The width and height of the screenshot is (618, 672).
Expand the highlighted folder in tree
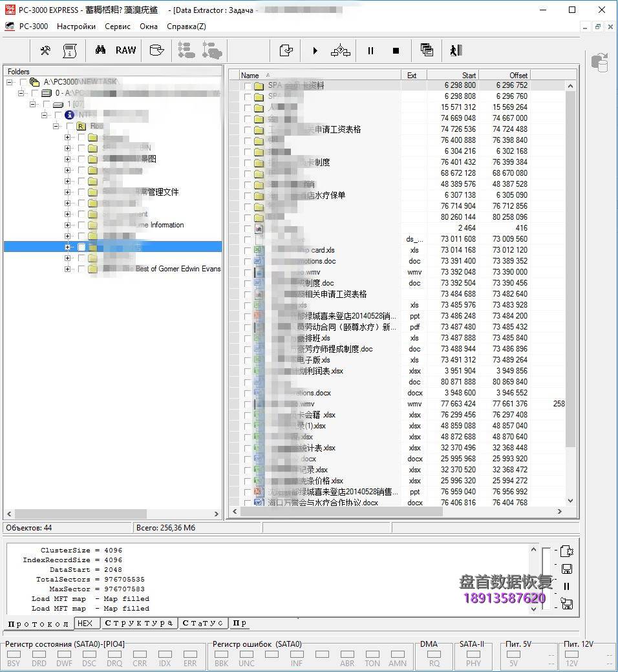tap(67, 247)
